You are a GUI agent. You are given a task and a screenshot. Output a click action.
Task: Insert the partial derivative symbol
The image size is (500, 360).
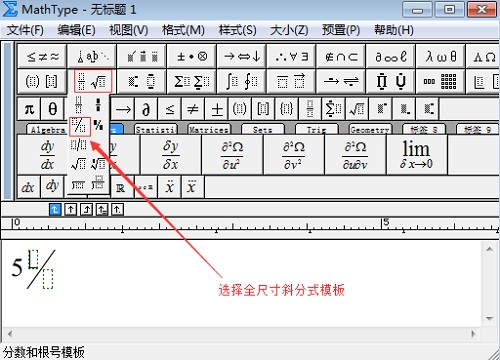coord(146,109)
